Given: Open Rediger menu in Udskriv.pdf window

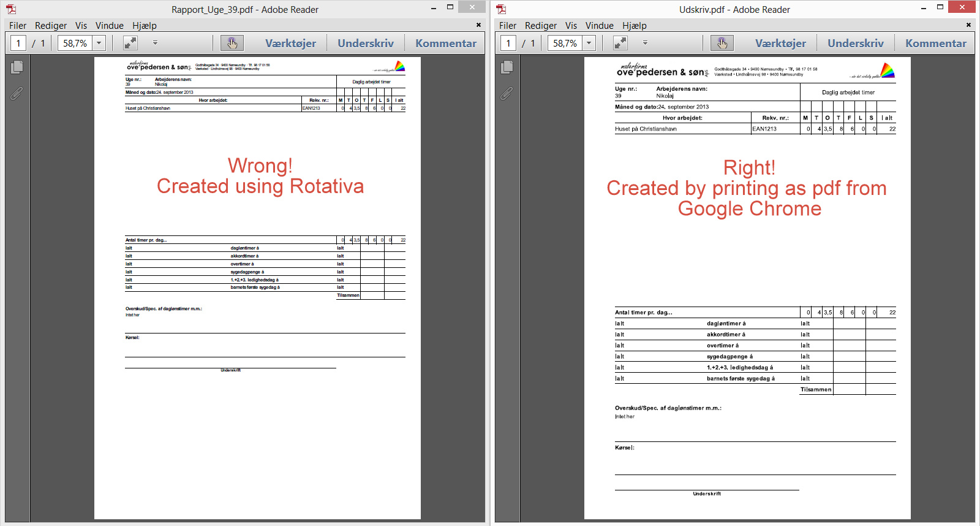Looking at the screenshot, I should (541, 26).
